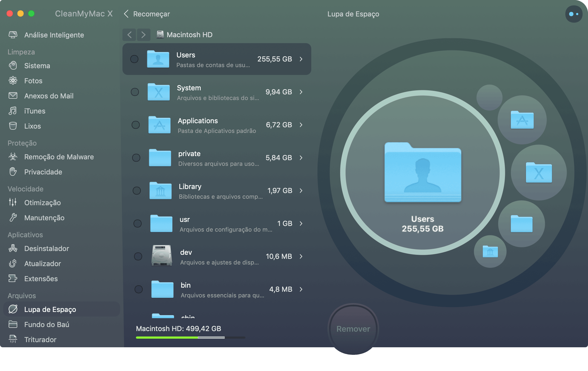Click the Macintosh HD breadcrumb label
Screen dimensions: 588x371
pyautogui.click(x=190, y=35)
